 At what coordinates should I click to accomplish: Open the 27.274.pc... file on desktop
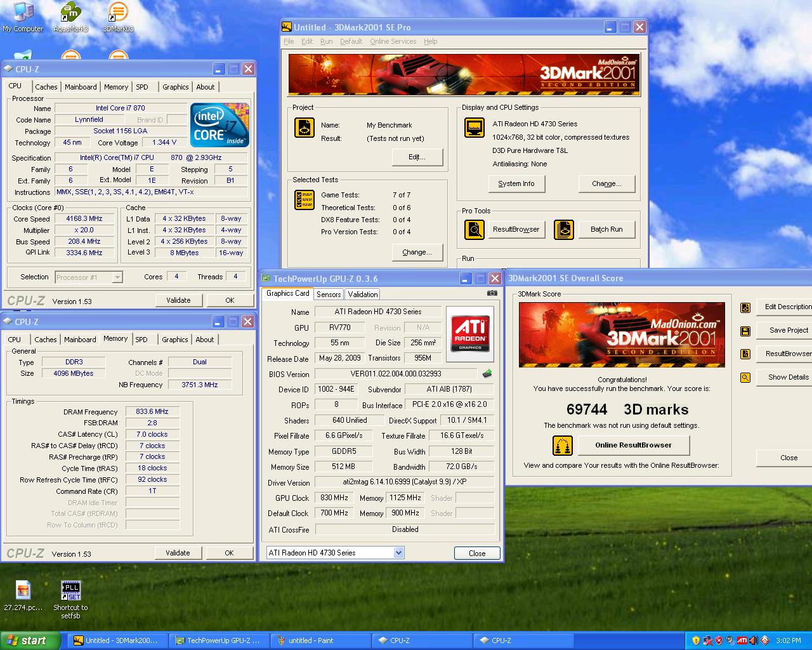[x=23, y=597]
